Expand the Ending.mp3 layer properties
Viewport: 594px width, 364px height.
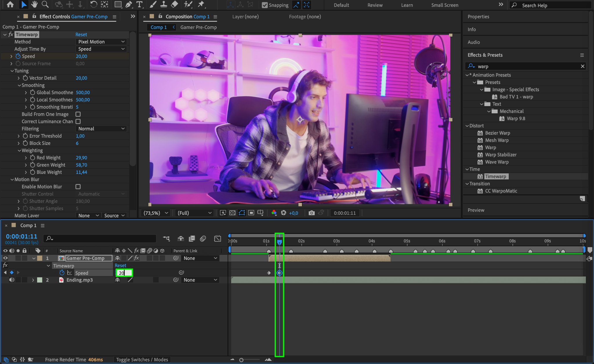[x=33, y=280]
